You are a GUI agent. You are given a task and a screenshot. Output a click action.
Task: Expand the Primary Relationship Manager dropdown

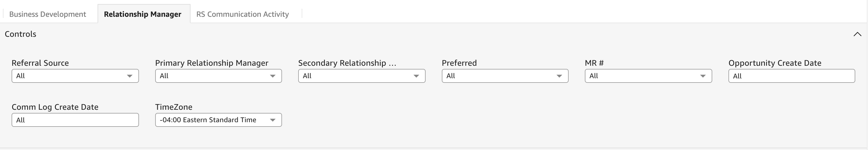pyautogui.click(x=218, y=76)
